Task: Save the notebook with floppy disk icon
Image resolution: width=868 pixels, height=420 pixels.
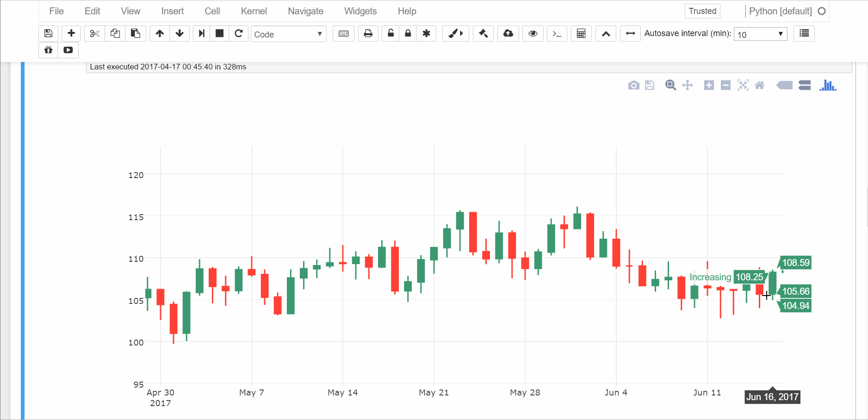Action: pyautogui.click(x=48, y=33)
